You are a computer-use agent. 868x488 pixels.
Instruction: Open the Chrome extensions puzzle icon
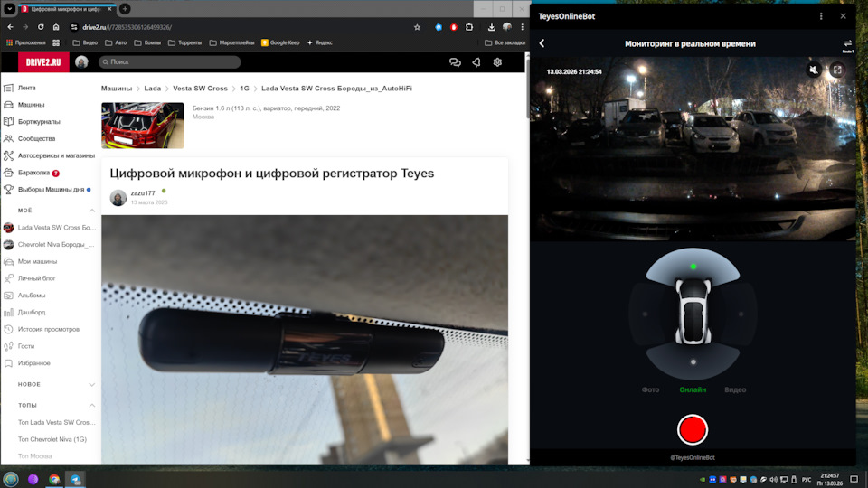click(469, 27)
